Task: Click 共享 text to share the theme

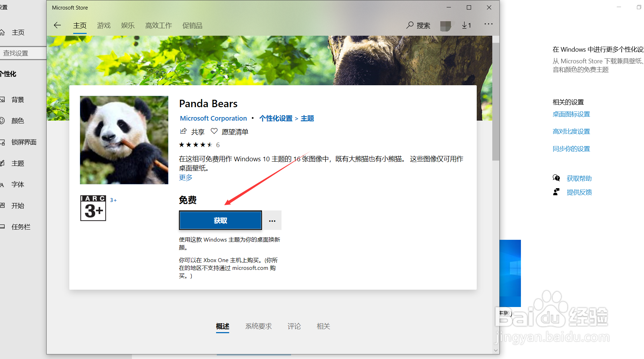Action: (x=198, y=132)
